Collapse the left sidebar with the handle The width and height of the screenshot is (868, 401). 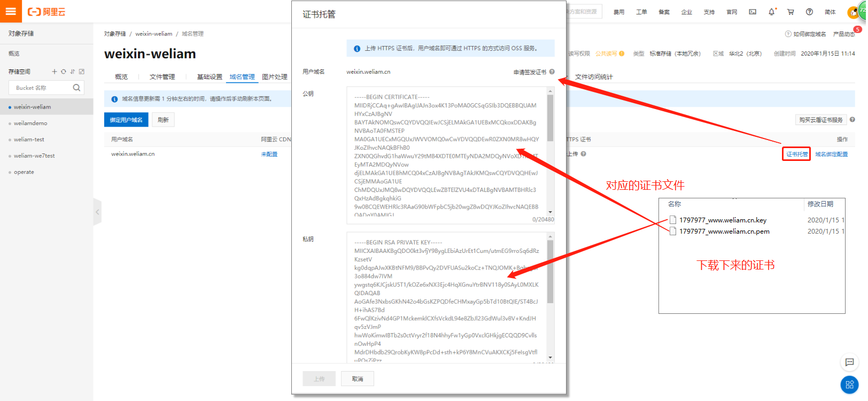pyautogui.click(x=97, y=212)
